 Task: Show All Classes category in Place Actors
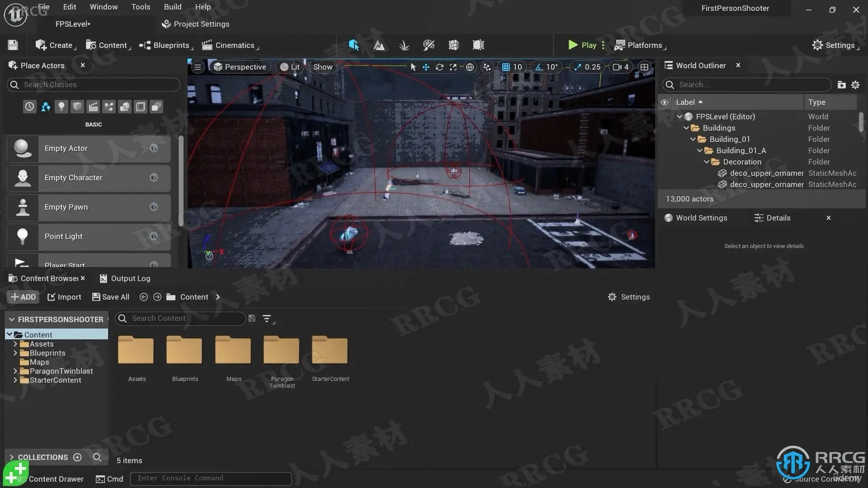(156, 107)
